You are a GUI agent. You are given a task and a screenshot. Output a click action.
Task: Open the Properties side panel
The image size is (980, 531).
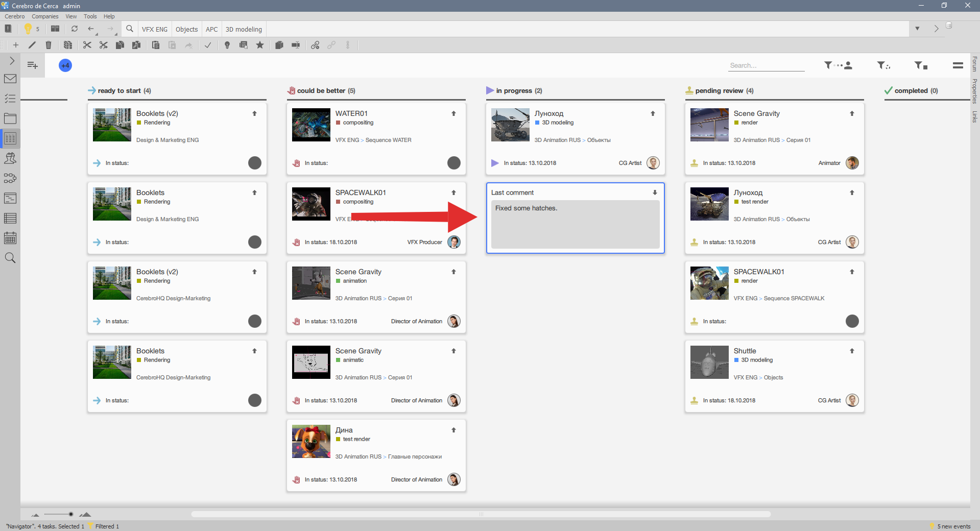click(975, 91)
